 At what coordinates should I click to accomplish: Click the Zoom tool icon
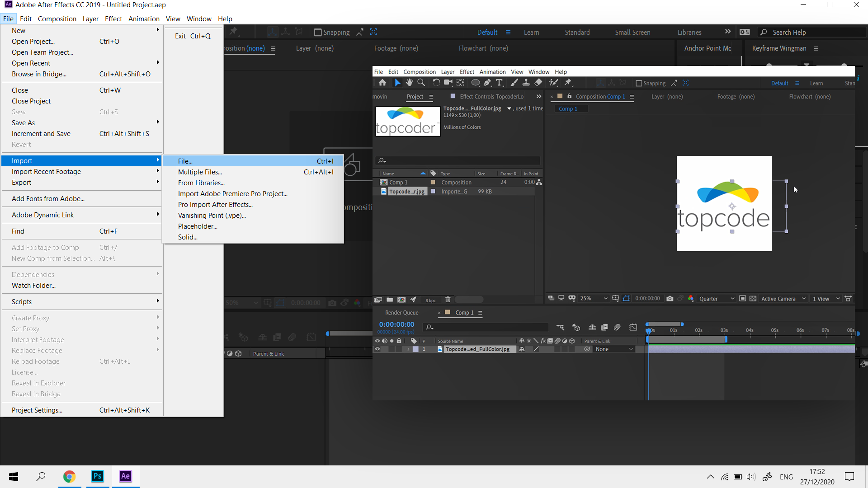pyautogui.click(x=421, y=83)
